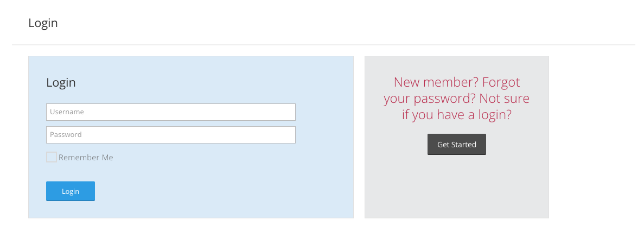
Task: Click the Password placeholder text
Action: (66, 135)
